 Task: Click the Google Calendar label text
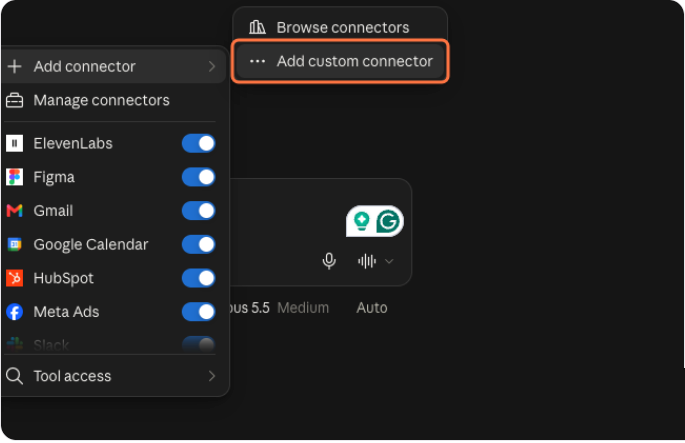(x=91, y=244)
